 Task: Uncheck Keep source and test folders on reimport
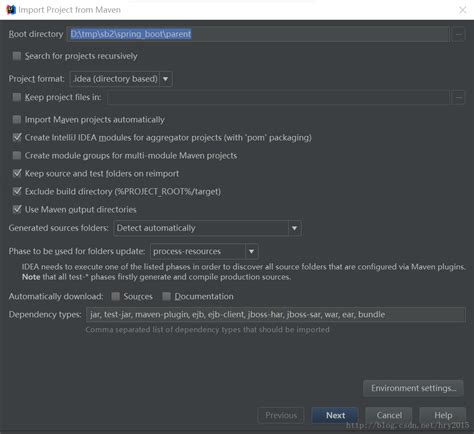point(17,173)
